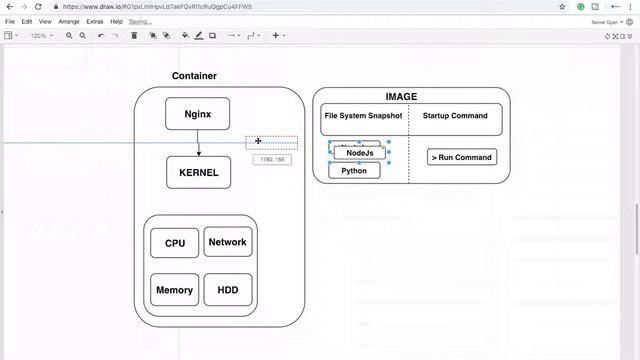This screenshot has width=640, height=360.
Task: Open the fill color bucket tool
Action: (x=185, y=36)
